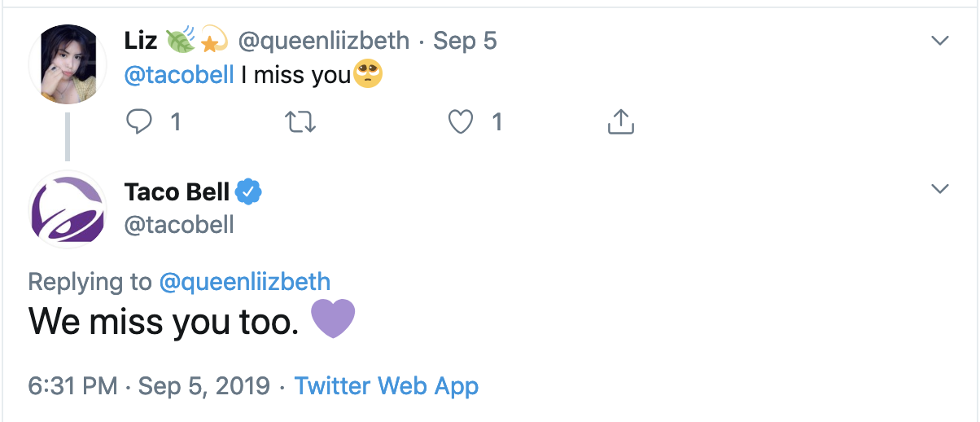Click the 6:31 PM Sep 5, 2019 timestamp
Image resolution: width=980 pixels, height=422 pixels.
pos(149,385)
